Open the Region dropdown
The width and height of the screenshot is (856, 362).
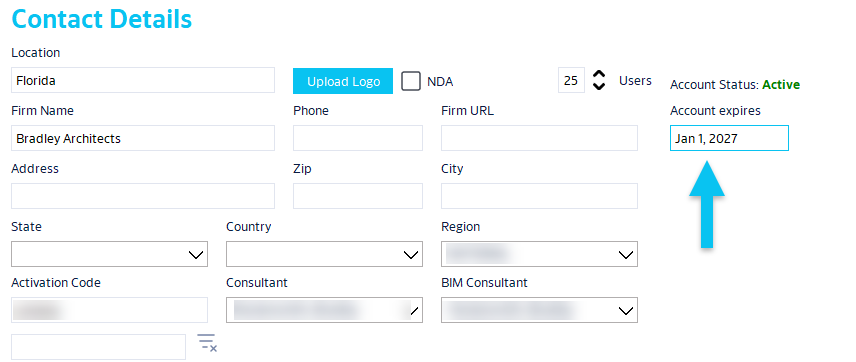pos(539,254)
